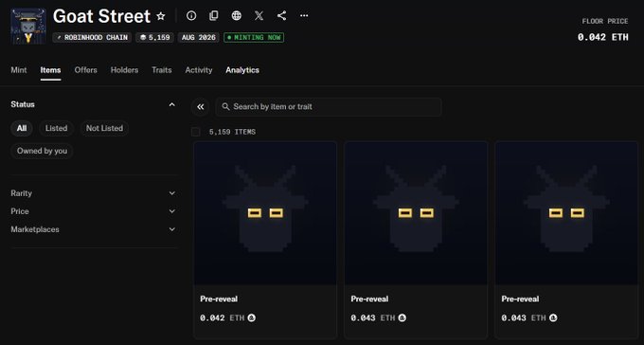Switch to the Items tab
The height and width of the screenshot is (345, 644).
pos(50,70)
